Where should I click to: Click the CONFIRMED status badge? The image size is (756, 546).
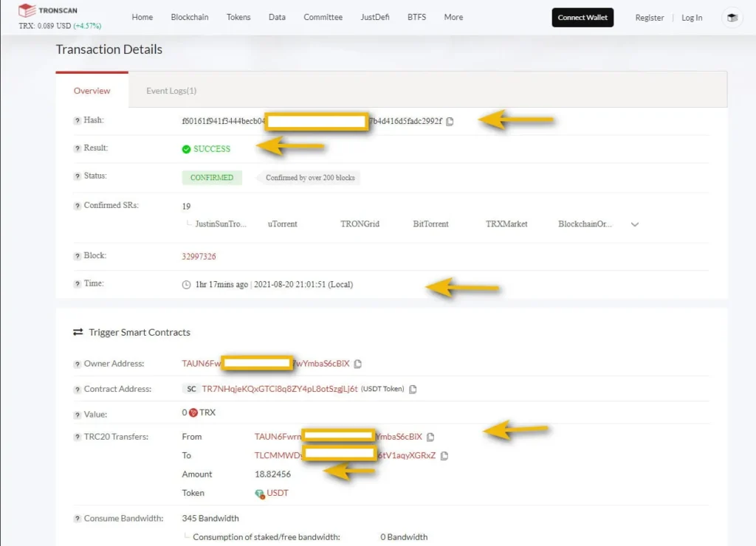pos(212,178)
